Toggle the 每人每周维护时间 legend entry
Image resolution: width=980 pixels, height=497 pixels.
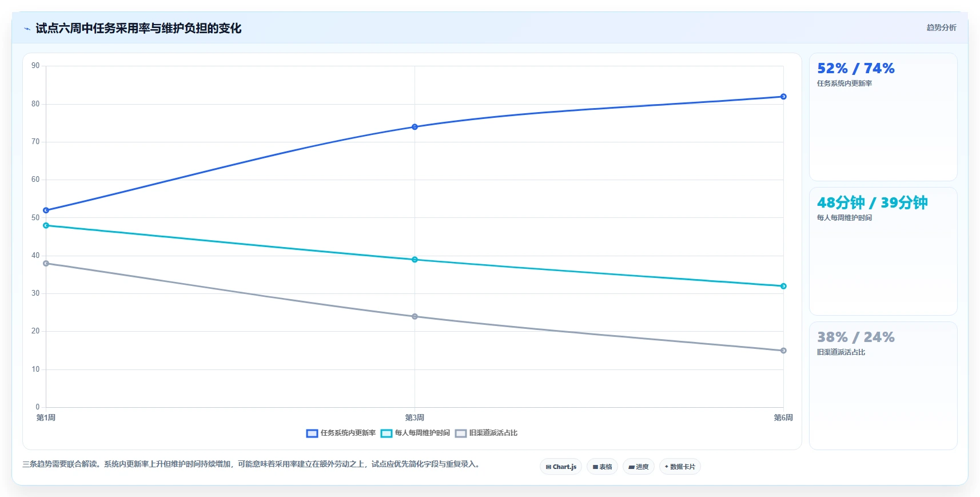pyautogui.click(x=415, y=433)
